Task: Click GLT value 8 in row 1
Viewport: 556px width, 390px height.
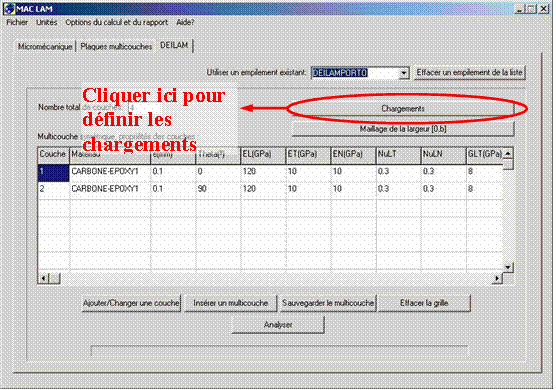Action: [485, 173]
